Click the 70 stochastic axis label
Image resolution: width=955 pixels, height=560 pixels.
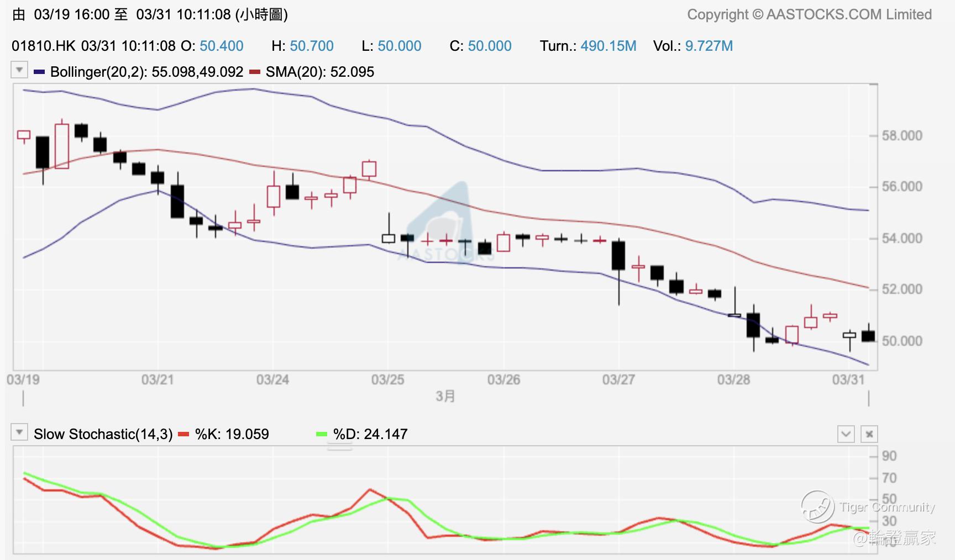(x=889, y=478)
